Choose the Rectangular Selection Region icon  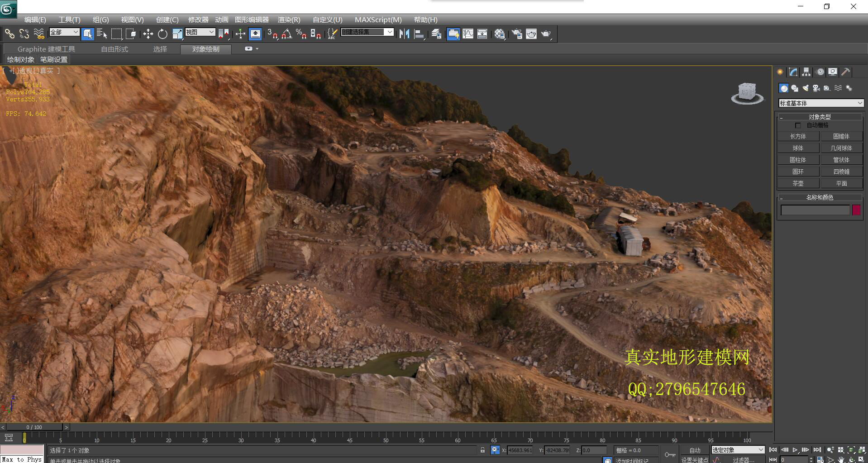point(116,33)
